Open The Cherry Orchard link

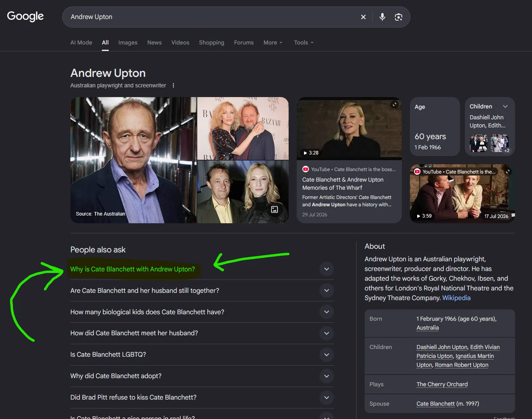pyautogui.click(x=442, y=384)
